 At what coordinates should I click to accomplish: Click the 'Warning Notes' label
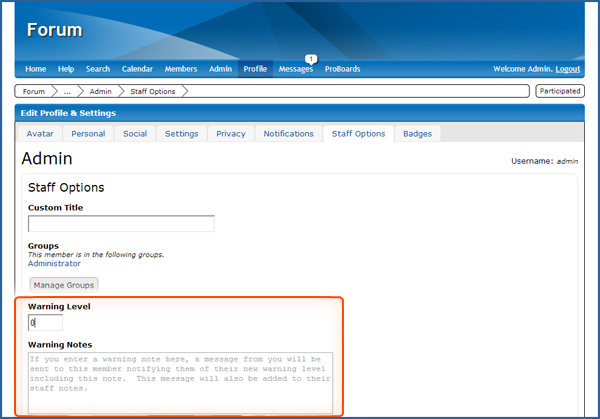pos(60,345)
